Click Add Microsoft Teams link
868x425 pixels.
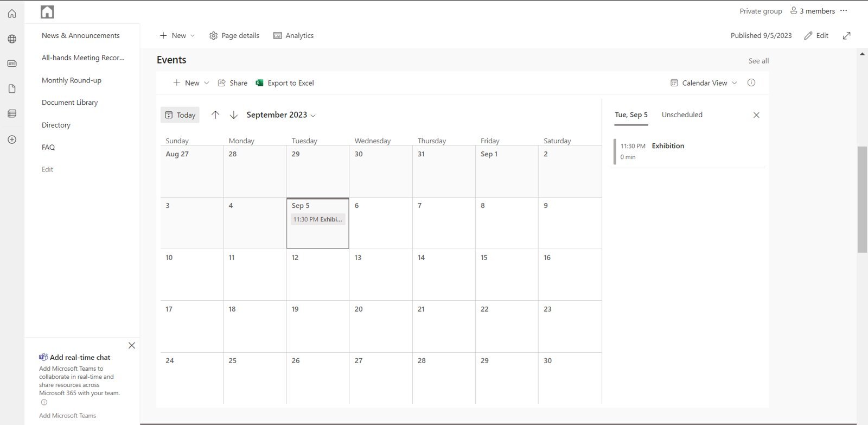tap(68, 416)
